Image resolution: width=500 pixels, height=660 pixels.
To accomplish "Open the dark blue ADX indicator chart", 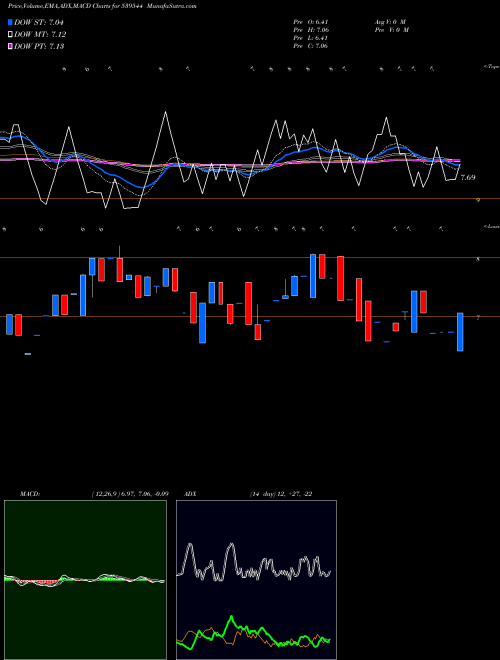I will [256, 580].
